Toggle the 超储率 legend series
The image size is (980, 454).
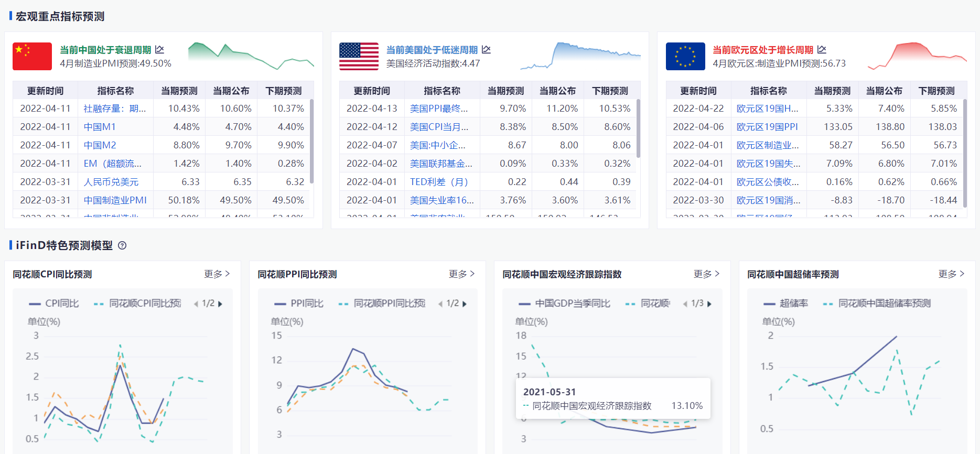(x=785, y=304)
